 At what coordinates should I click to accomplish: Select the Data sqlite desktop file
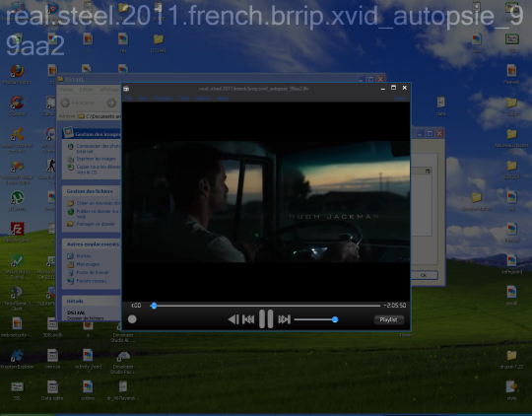click(52, 391)
